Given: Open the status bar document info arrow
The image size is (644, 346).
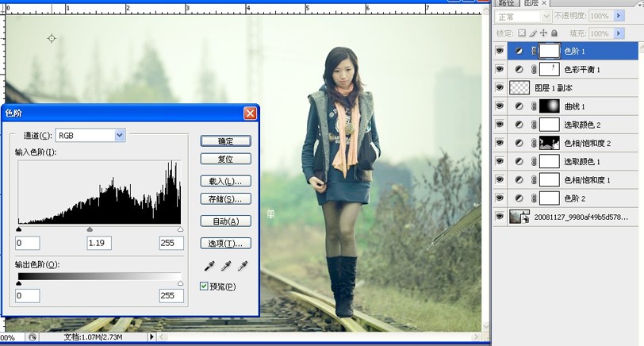Looking at the screenshot, I should point(151,337).
